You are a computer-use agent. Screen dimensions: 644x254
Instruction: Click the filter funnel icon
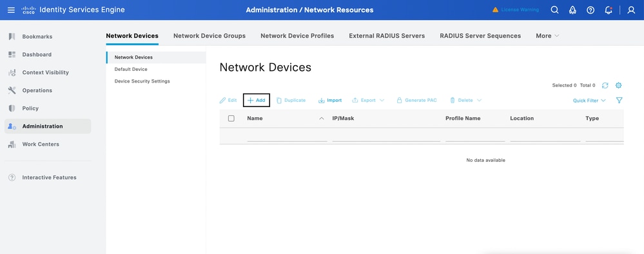tap(620, 101)
